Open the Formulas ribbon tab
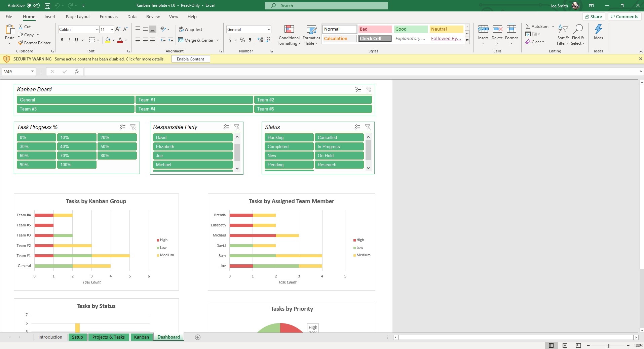Image resolution: width=644 pixels, height=349 pixels. 109,17
